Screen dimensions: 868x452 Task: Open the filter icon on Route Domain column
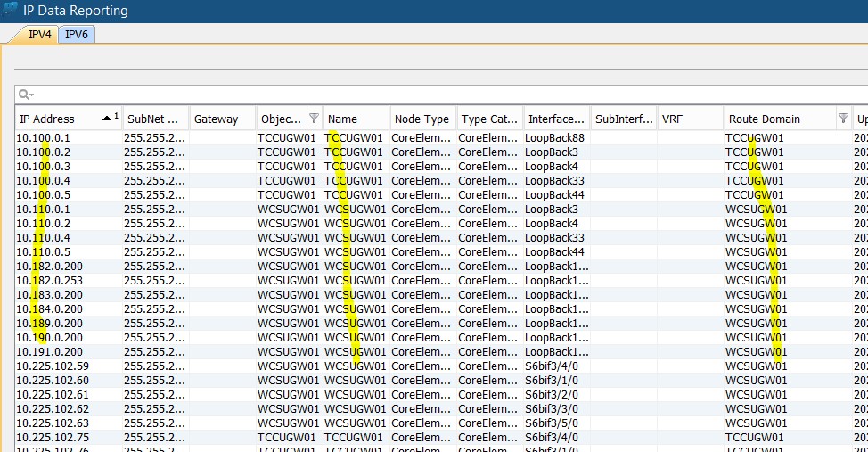pos(843,119)
